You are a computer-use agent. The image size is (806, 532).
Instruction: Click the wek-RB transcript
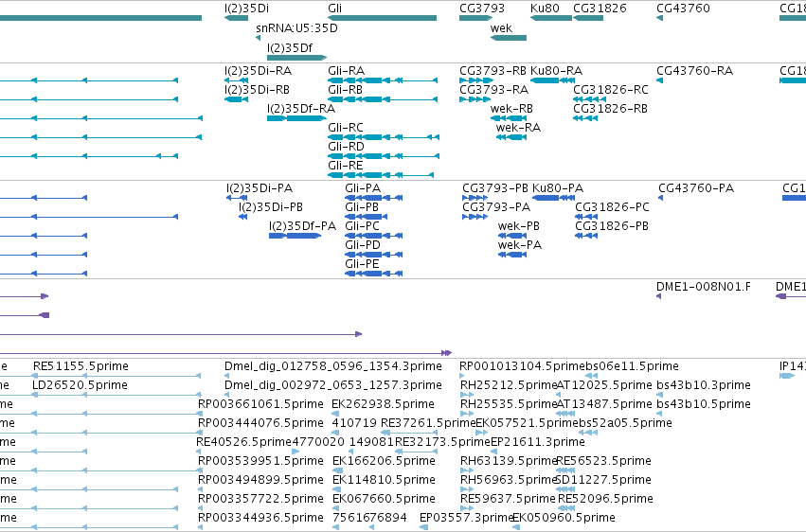tap(509, 118)
